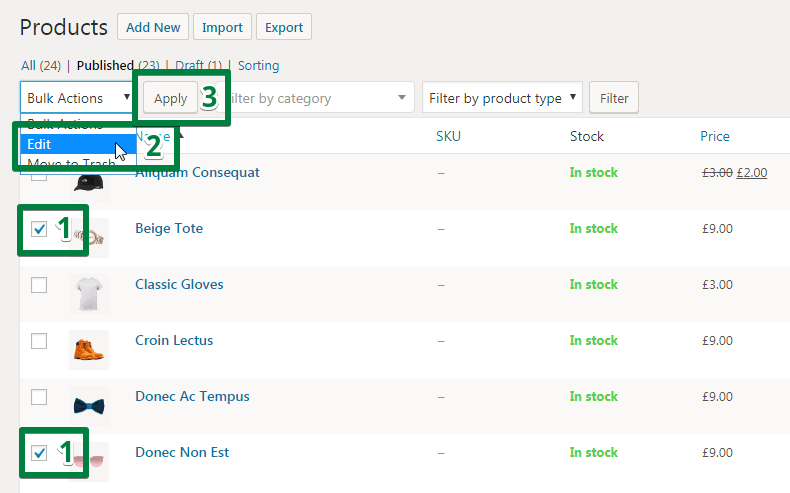Open the Beige Tote product
The image size is (790, 493).
tap(169, 228)
